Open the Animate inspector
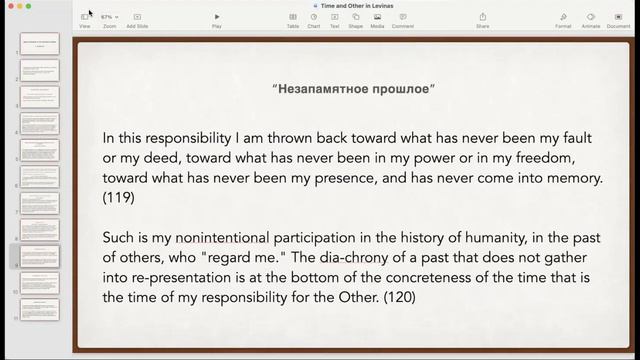640x360 pixels. (x=591, y=20)
